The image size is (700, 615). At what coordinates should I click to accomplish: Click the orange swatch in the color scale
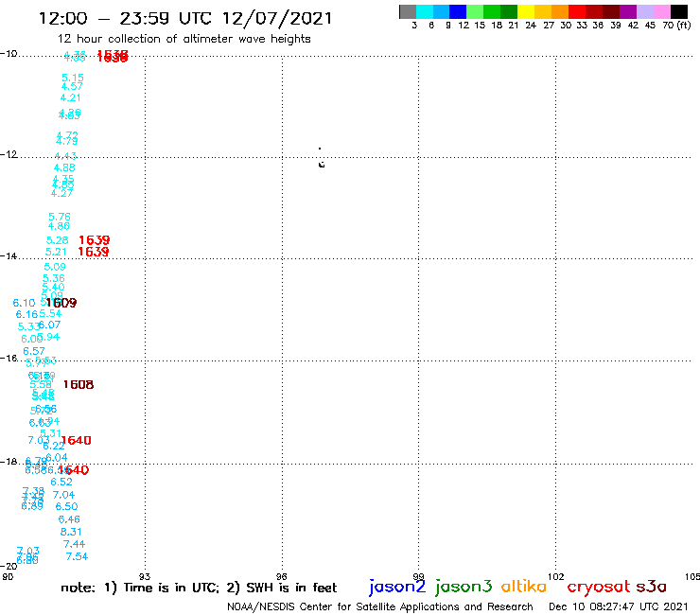pyautogui.click(x=560, y=11)
